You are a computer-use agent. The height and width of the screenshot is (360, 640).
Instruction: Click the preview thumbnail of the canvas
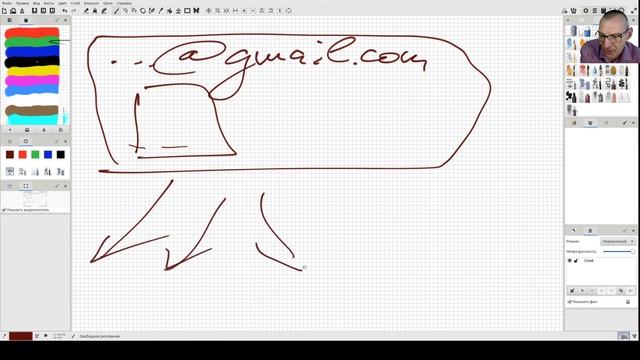click(35, 199)
